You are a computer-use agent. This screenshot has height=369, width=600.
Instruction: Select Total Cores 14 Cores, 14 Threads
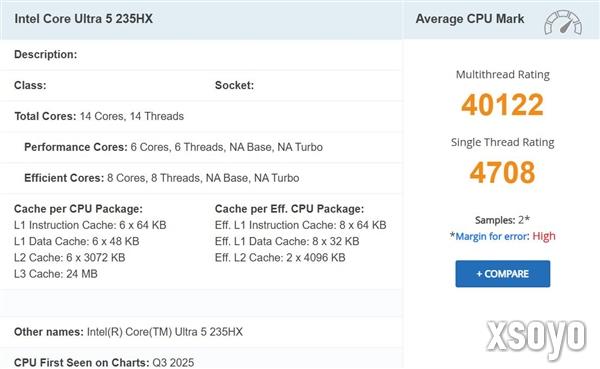[99, 116]
